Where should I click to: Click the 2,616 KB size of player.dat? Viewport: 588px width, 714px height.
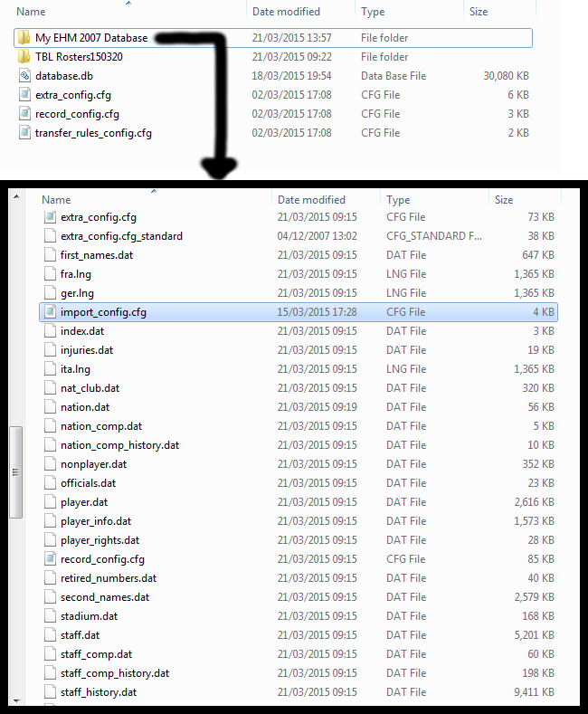(x=535, y=502)
